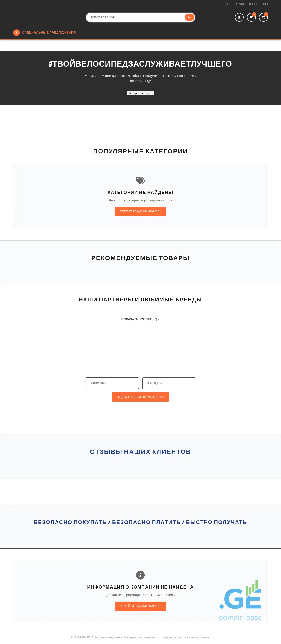Click the tags icon above 'Категории не найдены'

[x=140, y=180]
